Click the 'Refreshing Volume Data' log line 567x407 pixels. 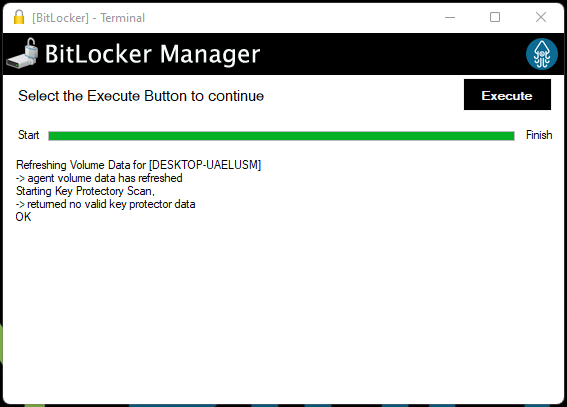(x=138, y=165)
